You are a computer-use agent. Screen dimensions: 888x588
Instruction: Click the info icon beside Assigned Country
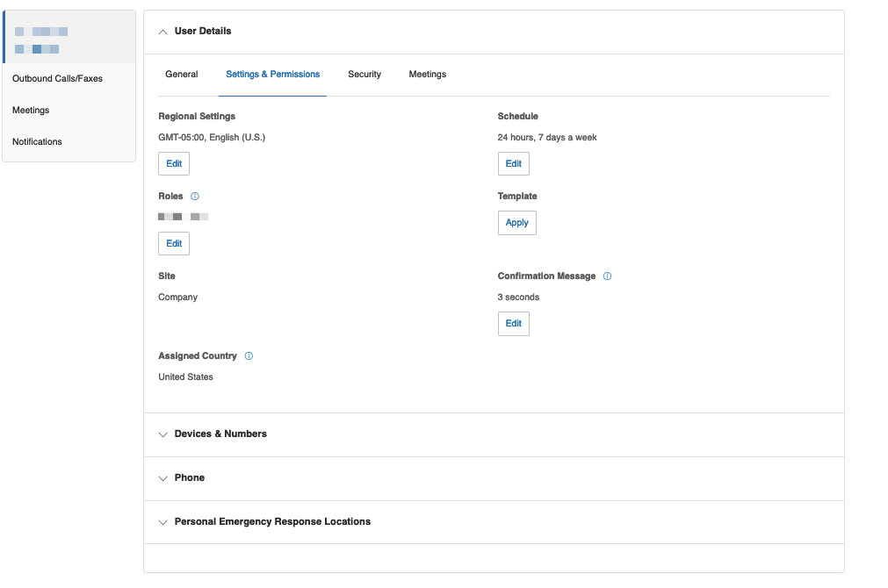click(x=249, y=356)
